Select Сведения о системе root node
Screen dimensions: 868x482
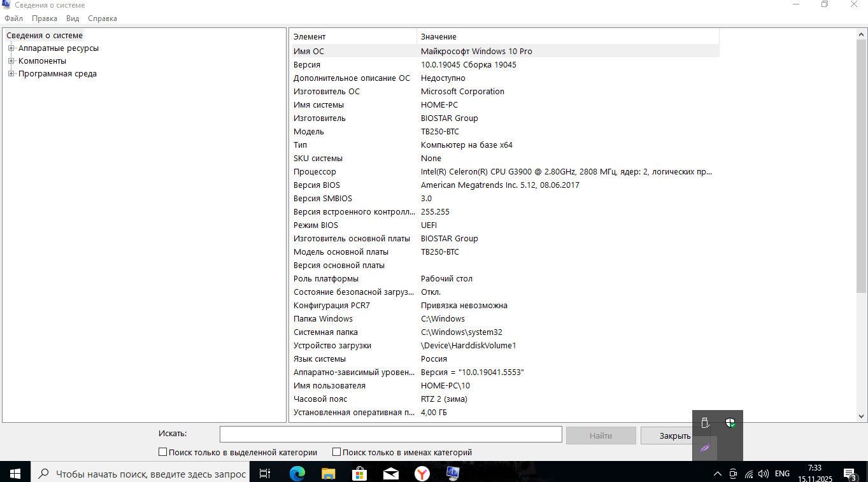45,36
